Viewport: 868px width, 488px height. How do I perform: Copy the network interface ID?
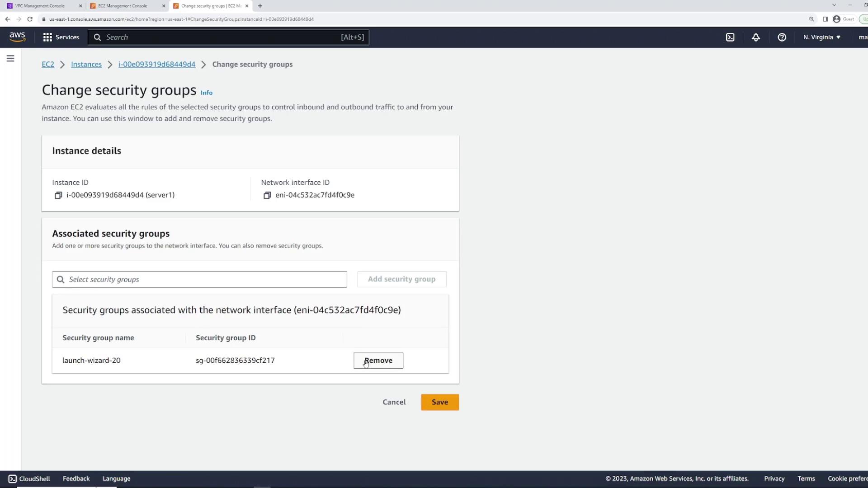pos(267,195)
